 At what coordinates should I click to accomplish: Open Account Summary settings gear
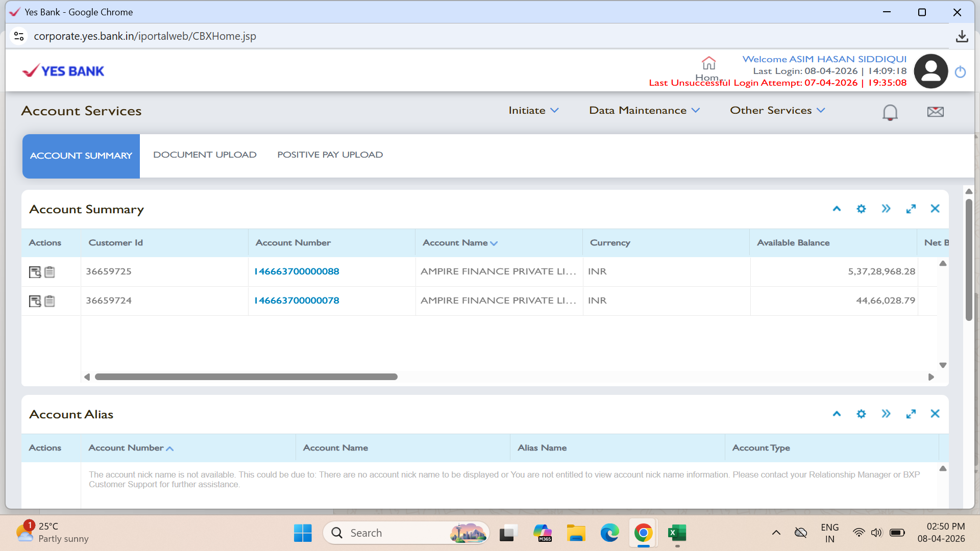click(x=861, y=209)
